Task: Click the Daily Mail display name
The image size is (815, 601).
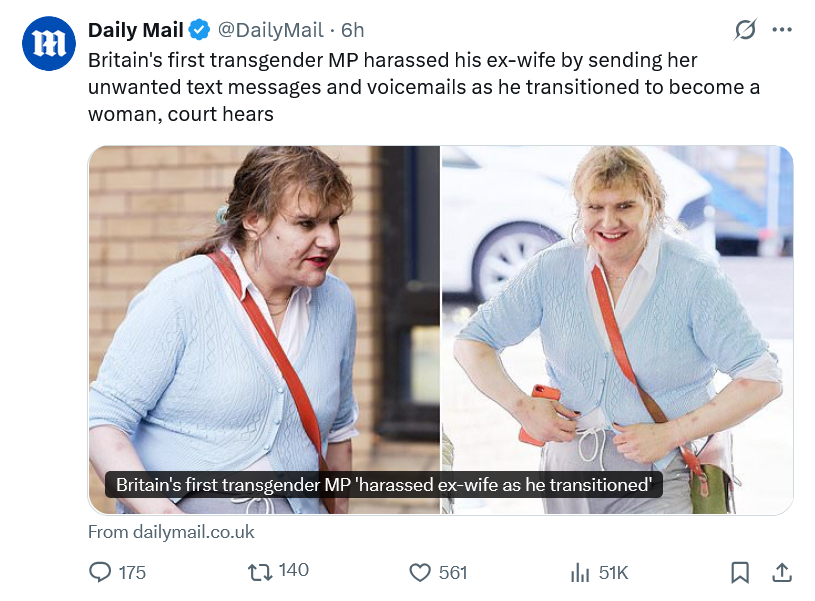Action: coord(136,30)
